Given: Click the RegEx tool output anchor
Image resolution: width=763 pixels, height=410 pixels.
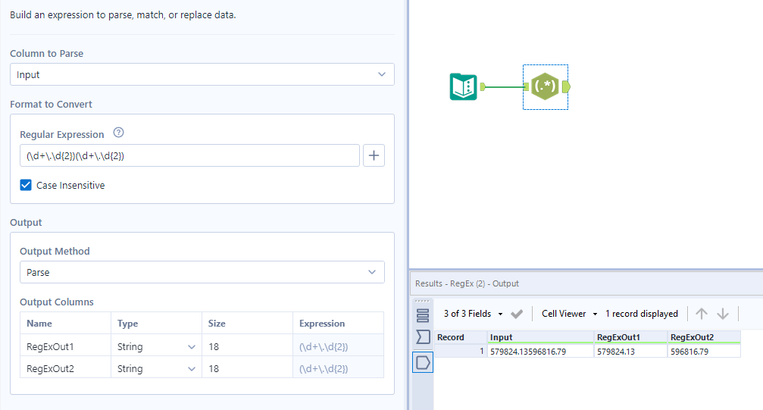Looking at the screenshot, I should click(566, 87).
